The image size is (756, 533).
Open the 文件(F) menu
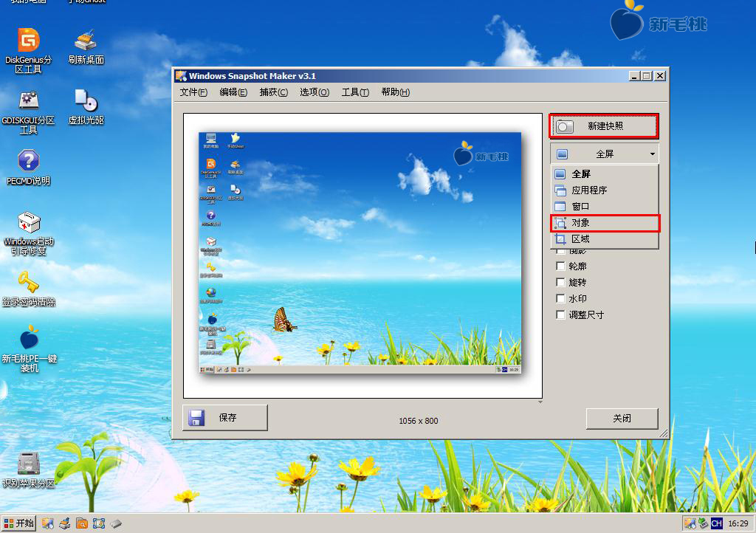[x=193, y=92]
